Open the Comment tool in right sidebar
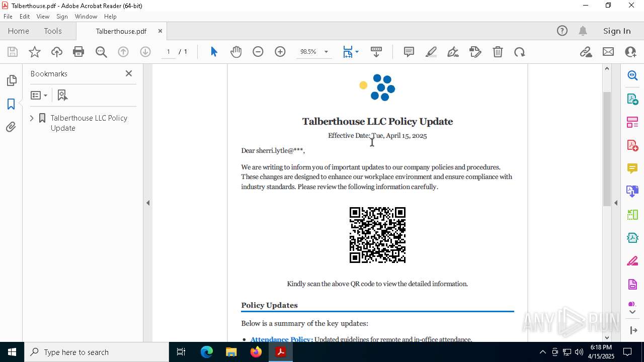The image size is (644, 362). coord(632,168)
